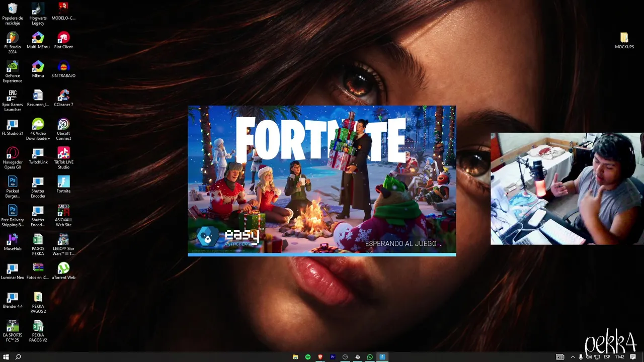Viewport: 644px width, 362px height.
Task: Launch Epic Games Launcher shortcut
Action: point(13,101)
